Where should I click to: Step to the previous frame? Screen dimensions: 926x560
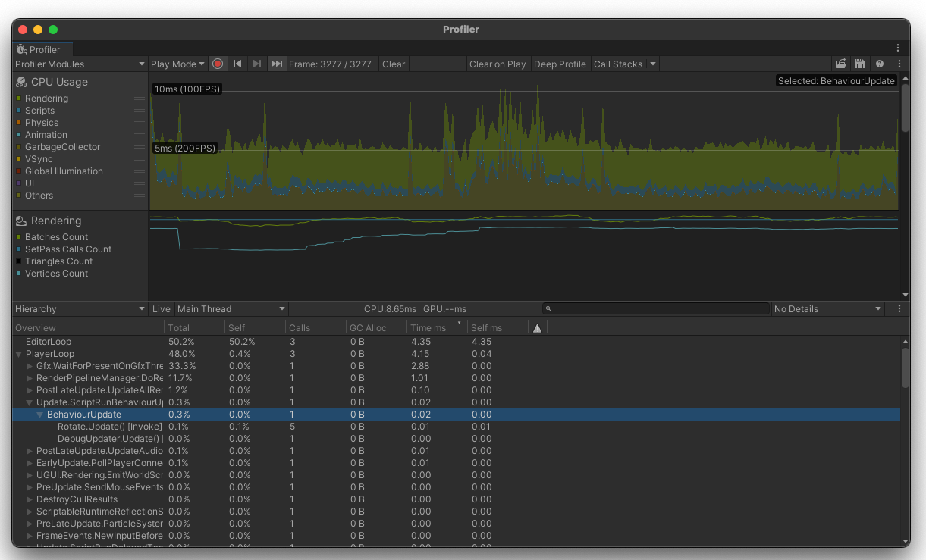(237, 64)
